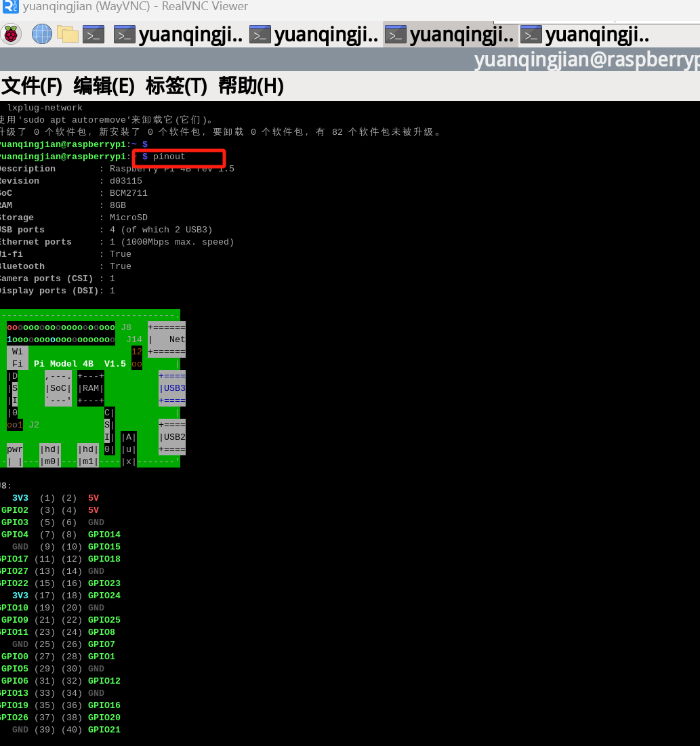The height and width of the screenshot is (746, 700).
Task: Click the GND label at pin (6)
Action: 96,522
